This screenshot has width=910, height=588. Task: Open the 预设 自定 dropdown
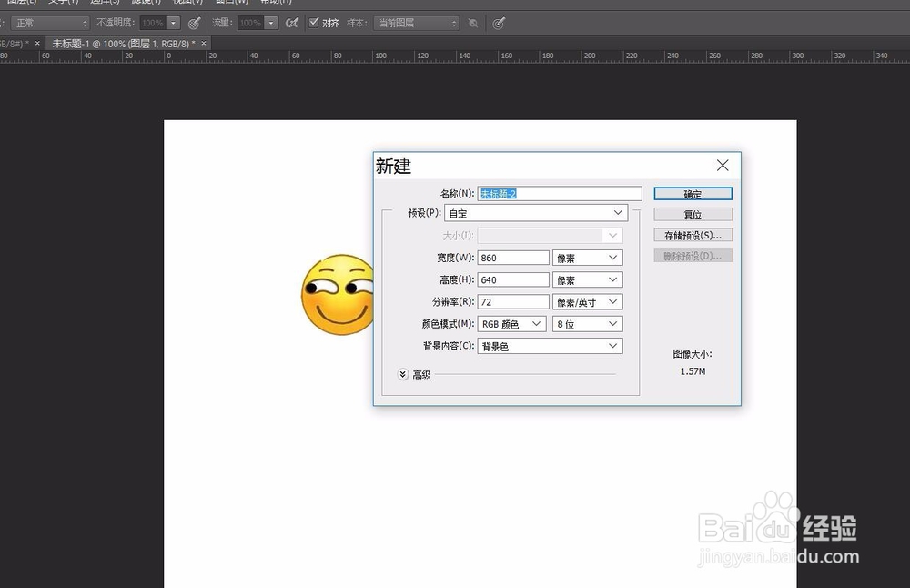pos(536,213)
